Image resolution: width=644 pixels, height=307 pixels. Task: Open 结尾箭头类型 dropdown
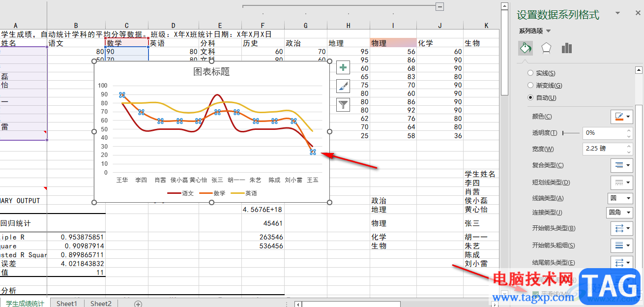pyautogui.click(x=621, y=262)
